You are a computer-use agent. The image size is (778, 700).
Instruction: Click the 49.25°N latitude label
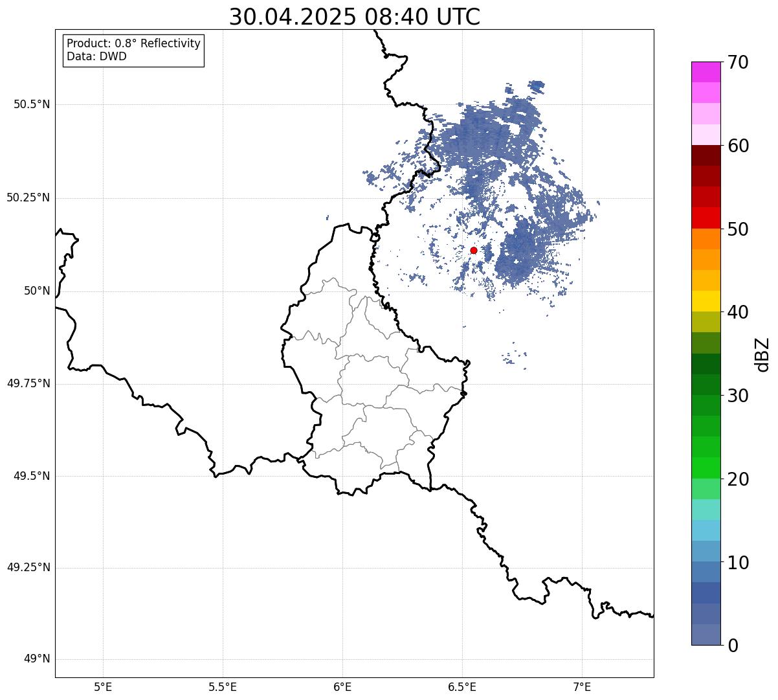click(x=28, y=568)
